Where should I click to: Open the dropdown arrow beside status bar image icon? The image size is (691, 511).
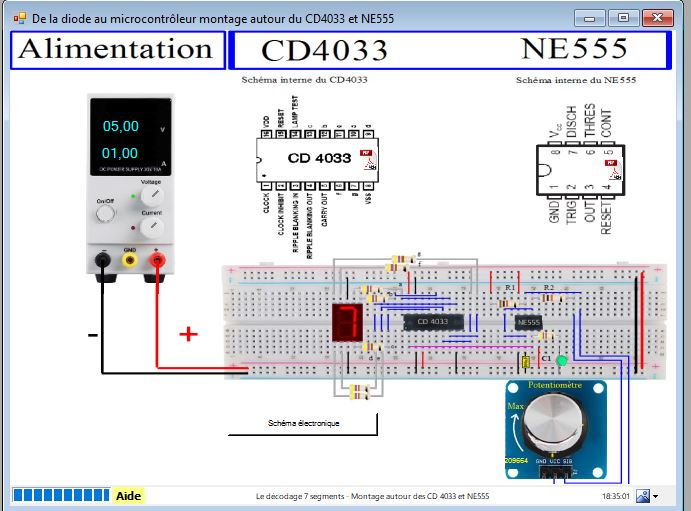(656, 496)
